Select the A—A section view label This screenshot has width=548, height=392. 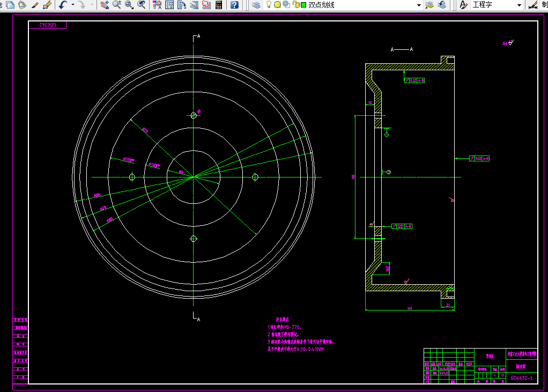tap(402, 49)
